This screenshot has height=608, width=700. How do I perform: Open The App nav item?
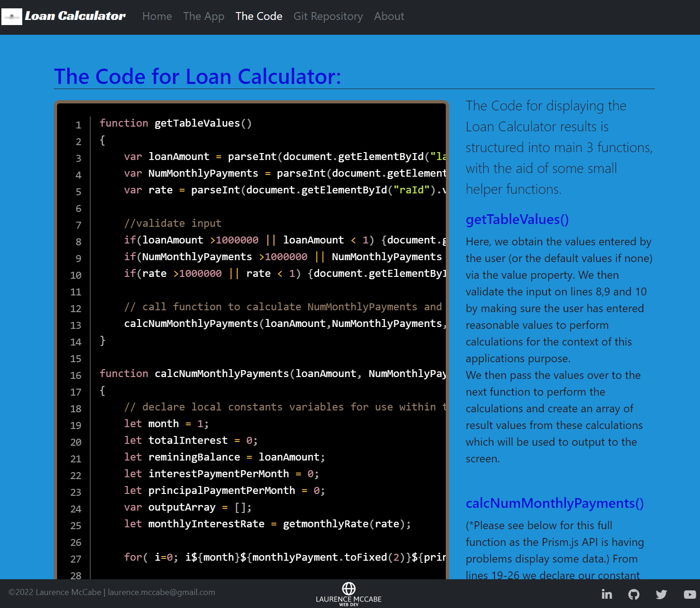[x=204, y=16]
